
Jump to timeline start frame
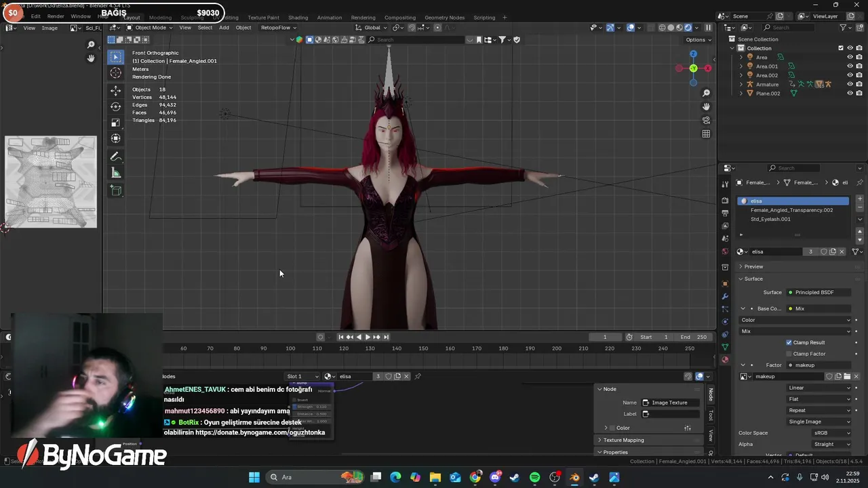pyautogui.click(x=341, y=337)
